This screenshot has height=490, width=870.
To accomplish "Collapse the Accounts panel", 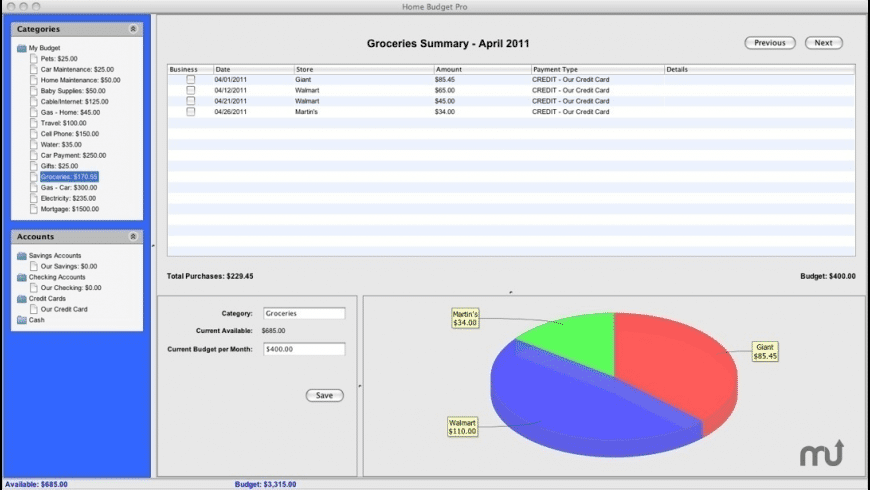I will pyautogui.click(x=133, y=237).
